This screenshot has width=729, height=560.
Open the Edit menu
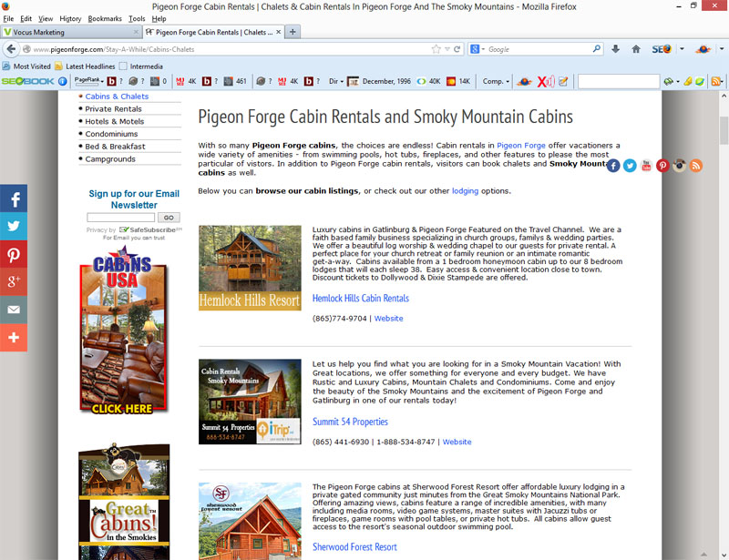[x=26, y=18]
